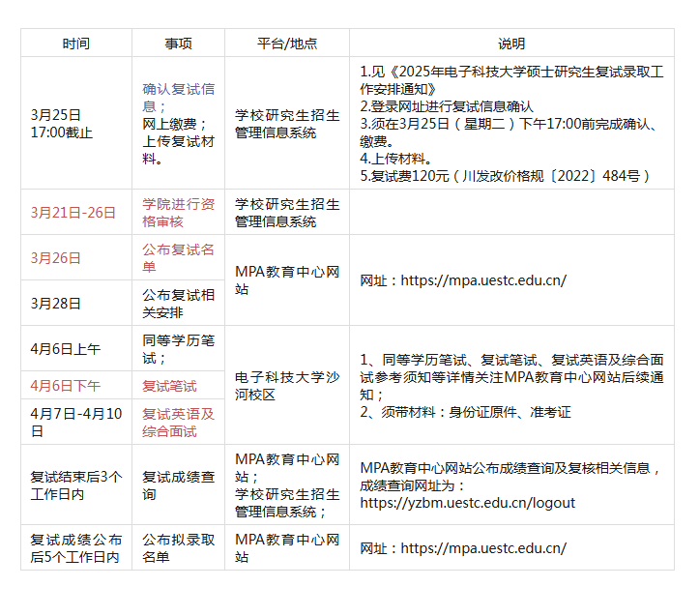Viewport: 699px width, 616px height.
Task: Click the 电子科技大学沙河校区 location cell
Action: pyautogui.click(x=287, y=386)
